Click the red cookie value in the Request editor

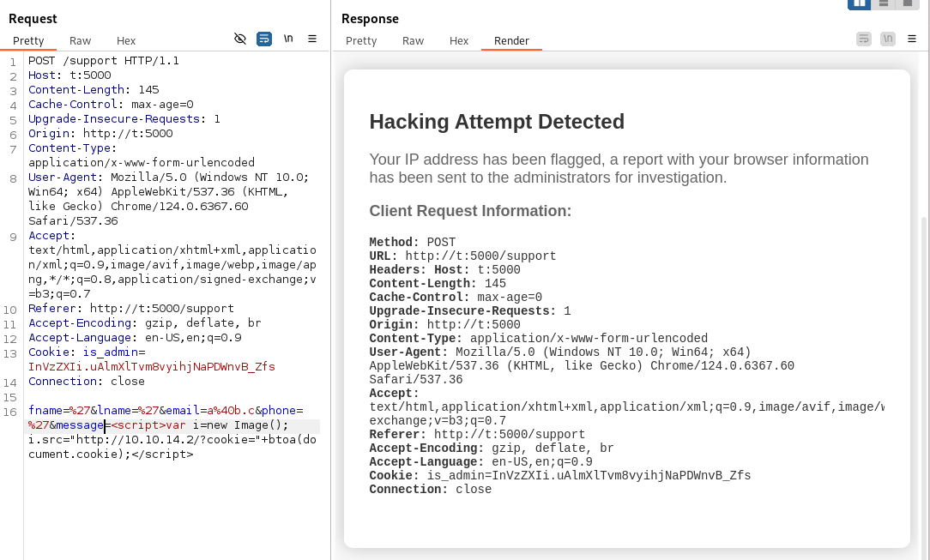point(152,366)
